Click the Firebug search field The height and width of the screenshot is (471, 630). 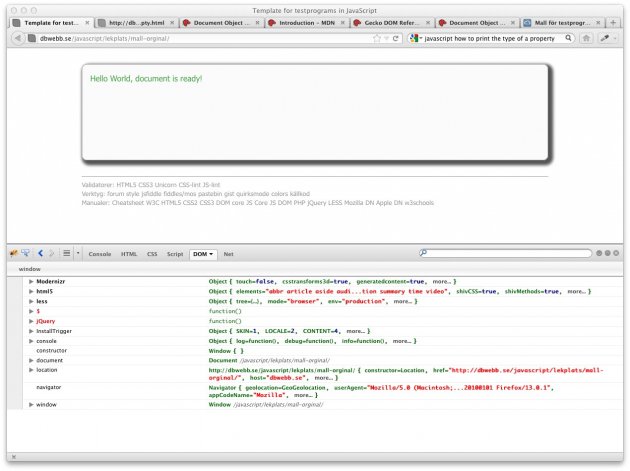[505, 253]
